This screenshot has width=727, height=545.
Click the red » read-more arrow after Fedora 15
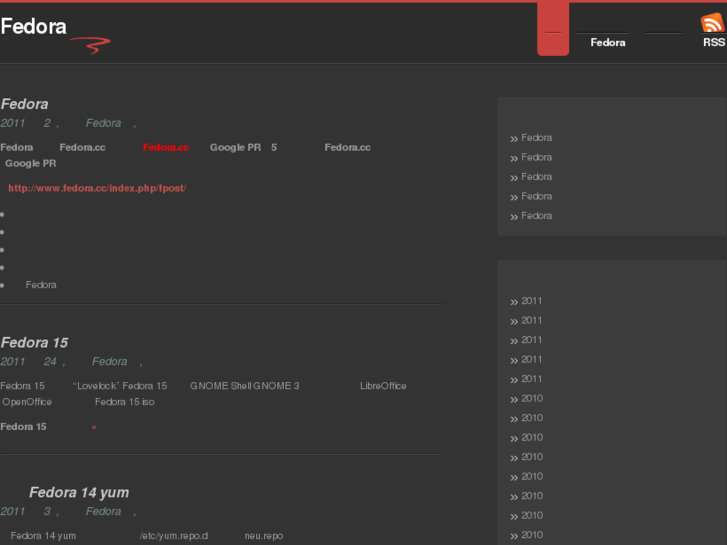94,427
